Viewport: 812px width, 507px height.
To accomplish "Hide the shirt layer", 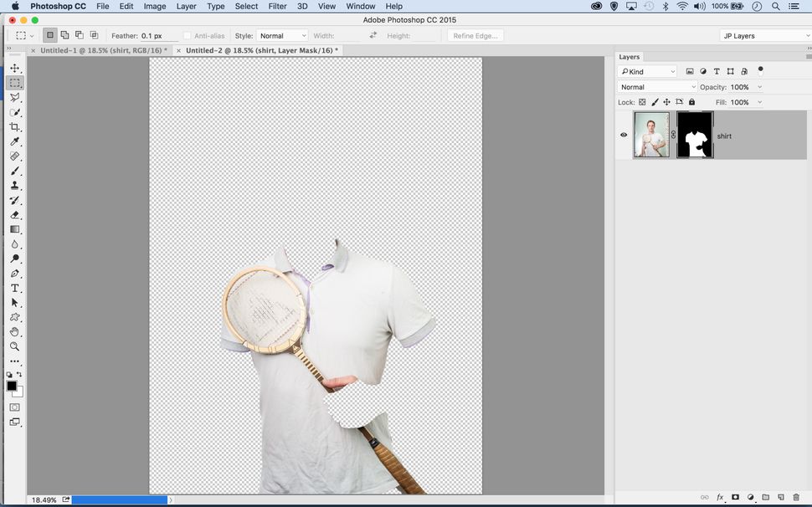I will [x=624, y=135].
